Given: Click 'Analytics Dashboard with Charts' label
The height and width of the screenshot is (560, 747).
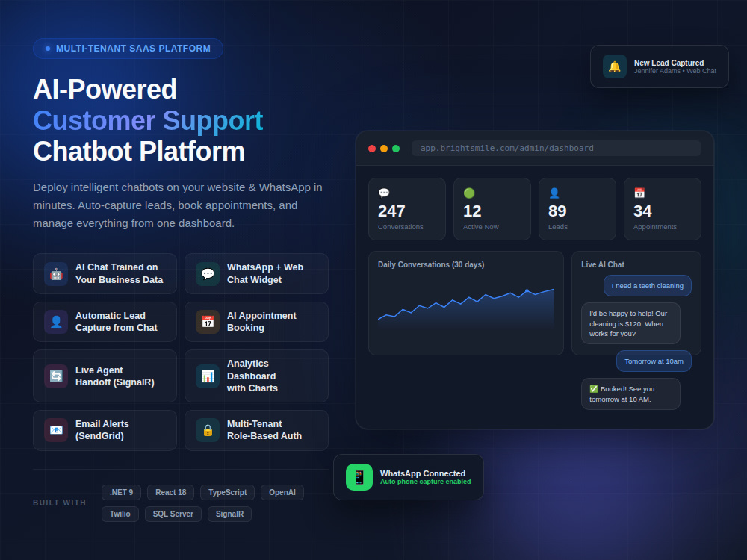Looking at the screenshot, I should 252,376.
